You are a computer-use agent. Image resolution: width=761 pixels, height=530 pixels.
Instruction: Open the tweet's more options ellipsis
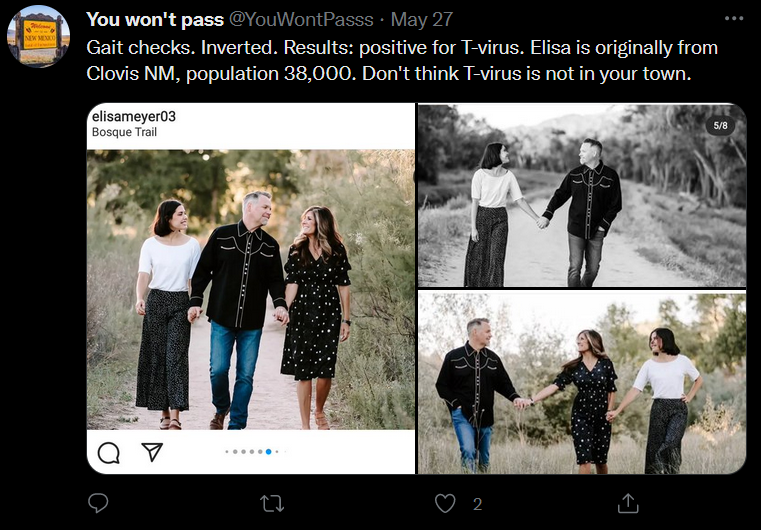click(x=733, y=18)
